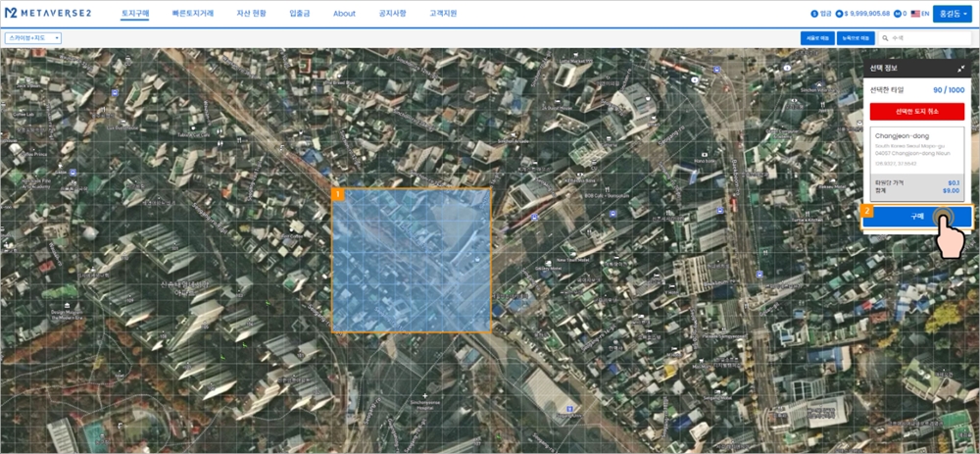Screen dimensions: 980x454
Task: Click the 뉴욕으로 이동 button
Action: [x=856, y=38]
